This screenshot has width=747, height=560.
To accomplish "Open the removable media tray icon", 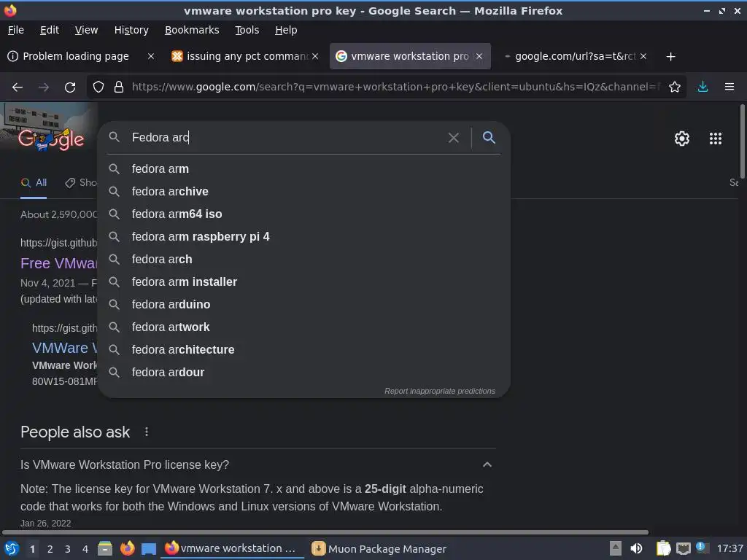I will pyautogui.click(x=616, y=549).
